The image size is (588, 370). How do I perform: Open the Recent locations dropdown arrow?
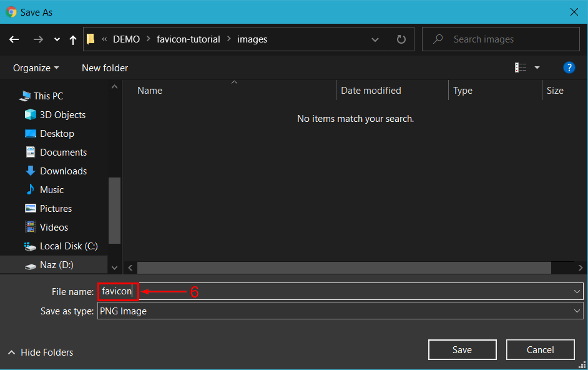[57, 39]
